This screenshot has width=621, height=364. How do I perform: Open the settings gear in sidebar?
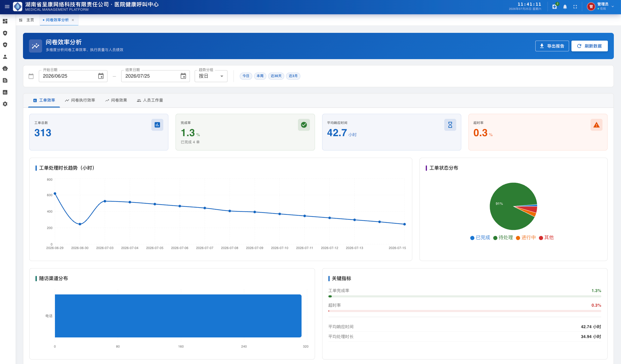pyautogui.click(x=5, y=104)
